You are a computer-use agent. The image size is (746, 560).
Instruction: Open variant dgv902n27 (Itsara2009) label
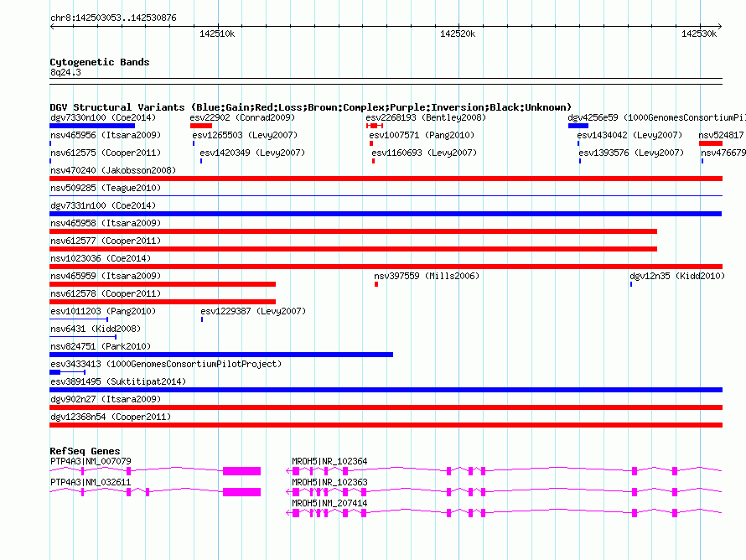(x=106, y=399)
